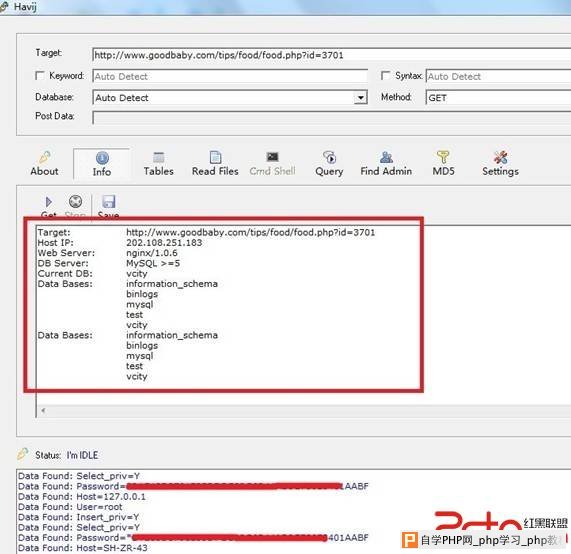Open the Method GET combo box
The width and height of the screenshot is (571, 554).
point(498,98)
